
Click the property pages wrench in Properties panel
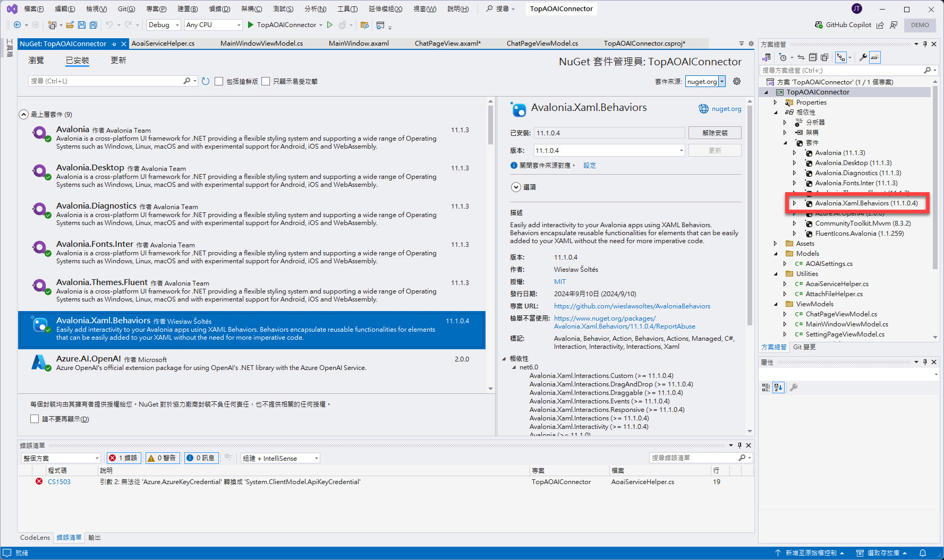click(x=794, y=387)
